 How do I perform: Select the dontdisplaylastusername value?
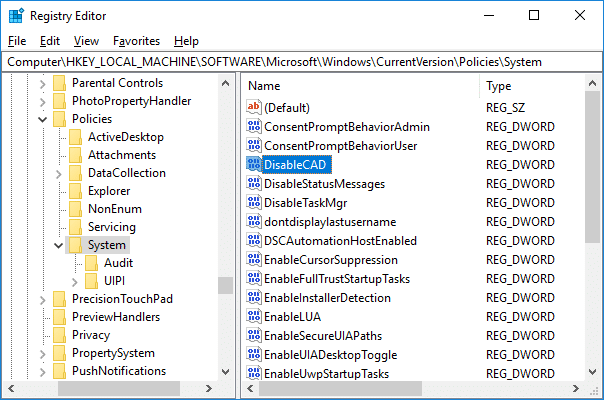click(330, 222)
